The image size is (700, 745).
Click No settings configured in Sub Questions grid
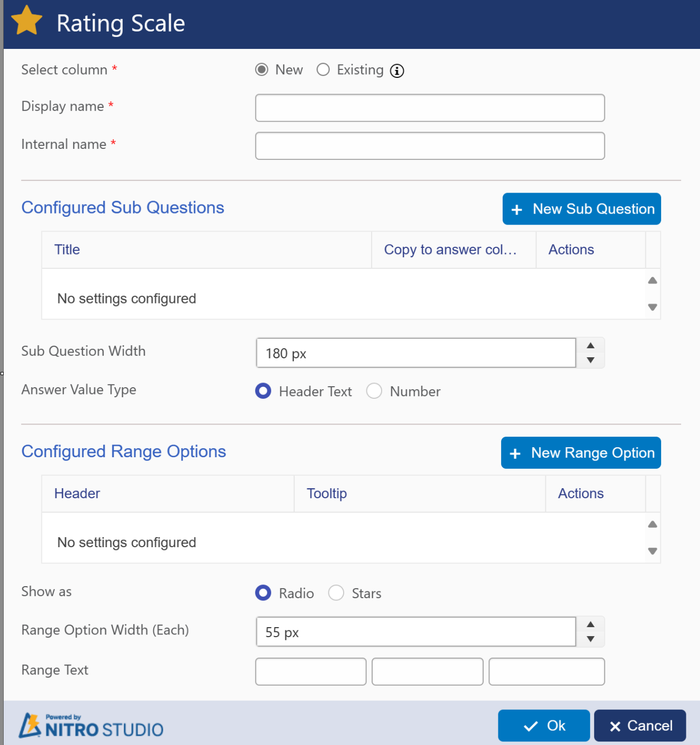[127, 298]
